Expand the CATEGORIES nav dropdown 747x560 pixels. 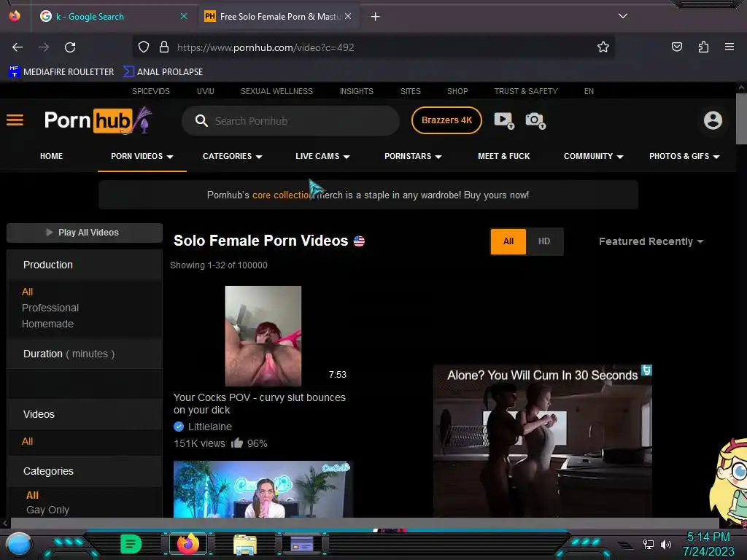coord(233,156)
